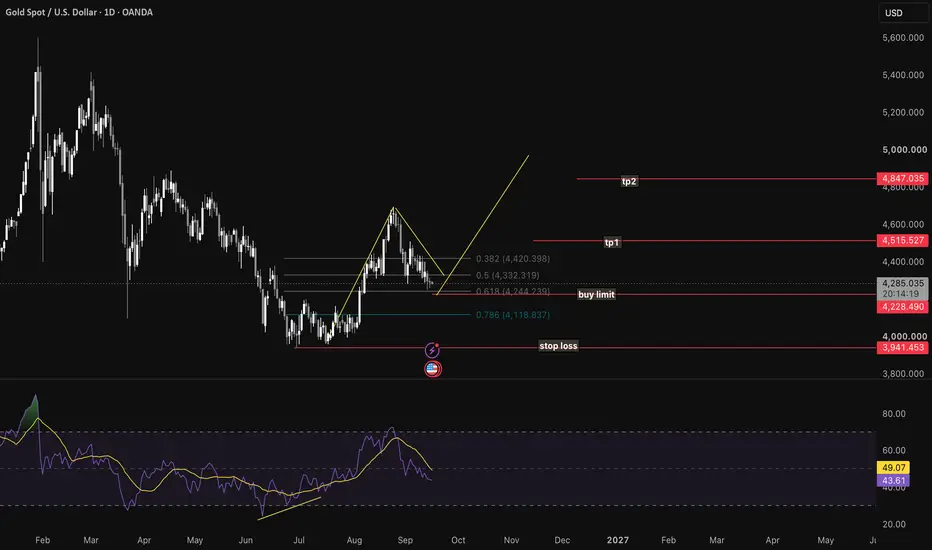The height and width of the screenshot is (550, 932).
Task: Click the purple lightning event icon
Action: tap(432, 350)
